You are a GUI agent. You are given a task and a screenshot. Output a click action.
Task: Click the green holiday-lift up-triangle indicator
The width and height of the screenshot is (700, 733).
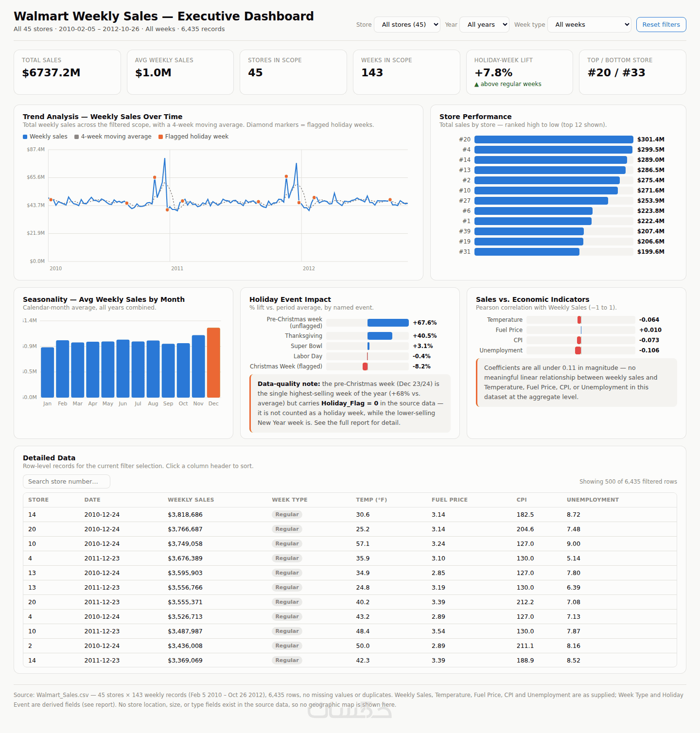(477, 85)
